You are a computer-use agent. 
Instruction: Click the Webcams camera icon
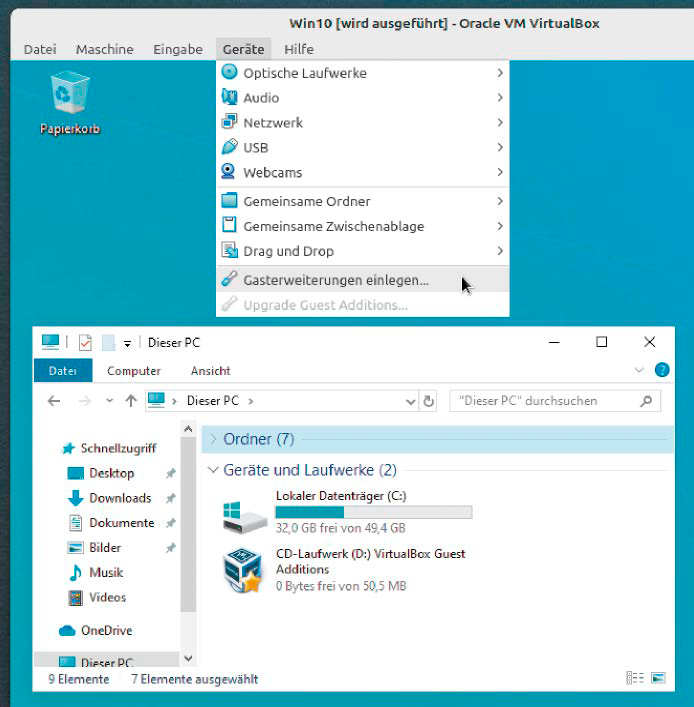(x=229, y=171)
